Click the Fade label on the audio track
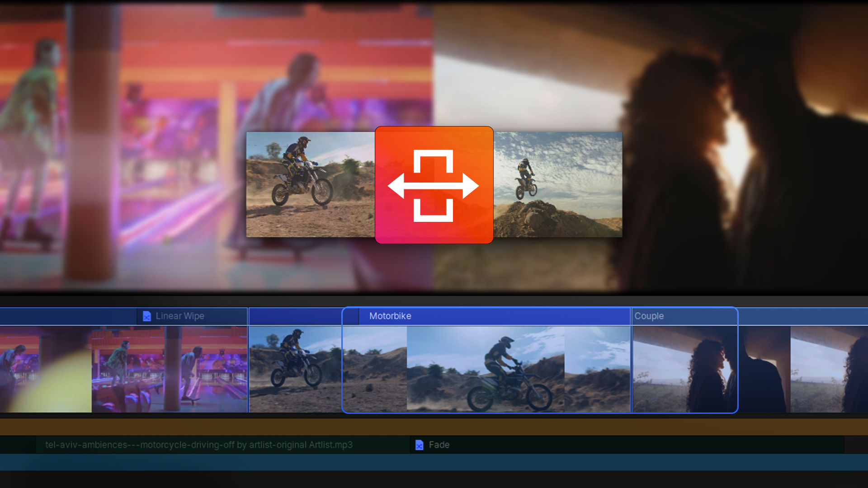The height and width of the screenshot is (488, 868). pyautogui.click(x=439, y=445)
